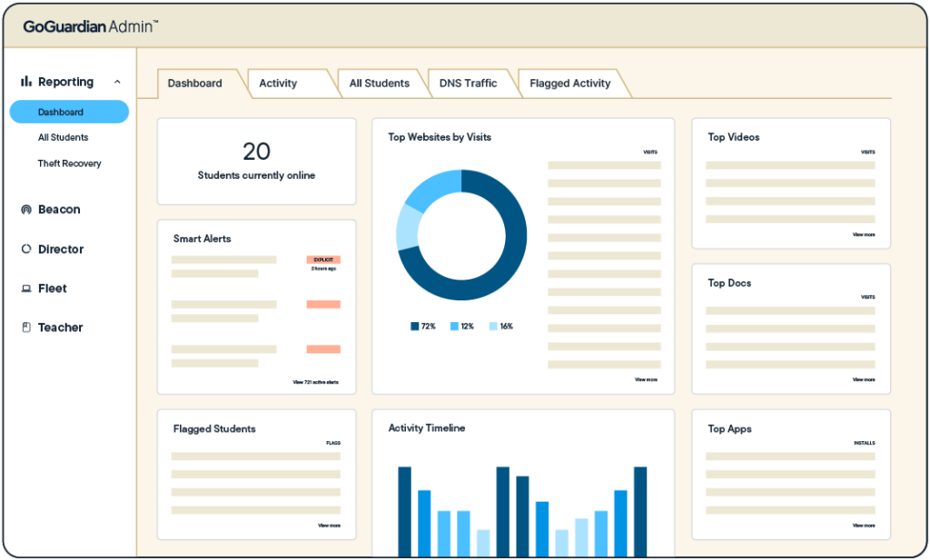Open the Director section
Image resolution: width=930 pixels, height=560 pixels.
(61, 249)
